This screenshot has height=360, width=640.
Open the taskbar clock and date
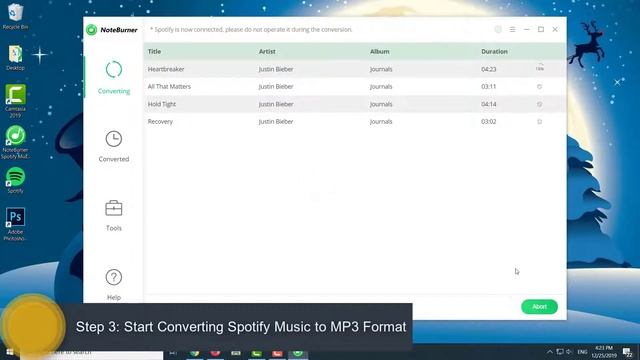click(x=604, y=352)
